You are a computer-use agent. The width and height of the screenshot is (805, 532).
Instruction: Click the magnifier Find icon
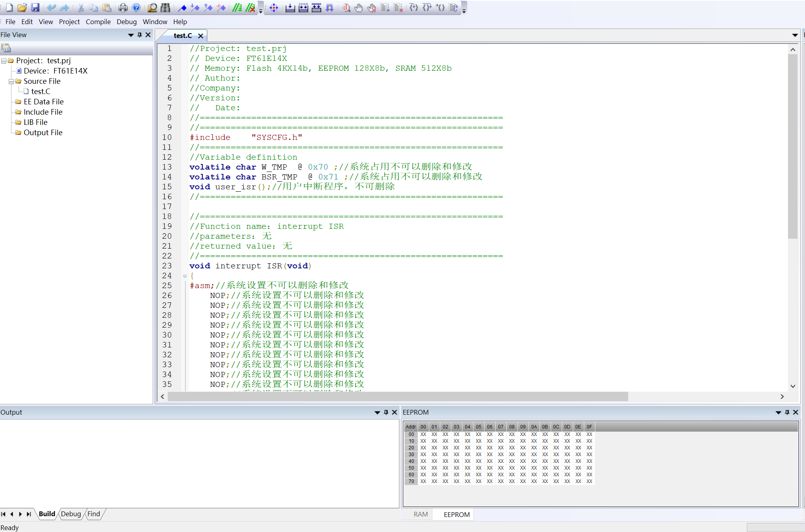click(152, 8)
